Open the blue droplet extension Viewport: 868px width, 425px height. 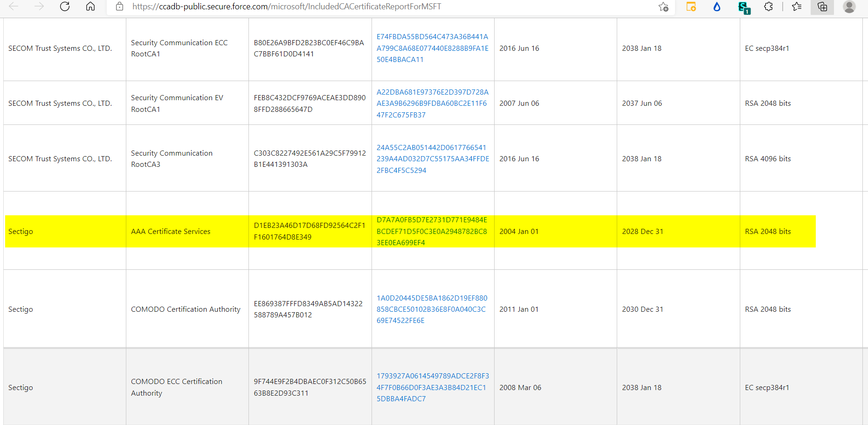[x=717, y=7]
